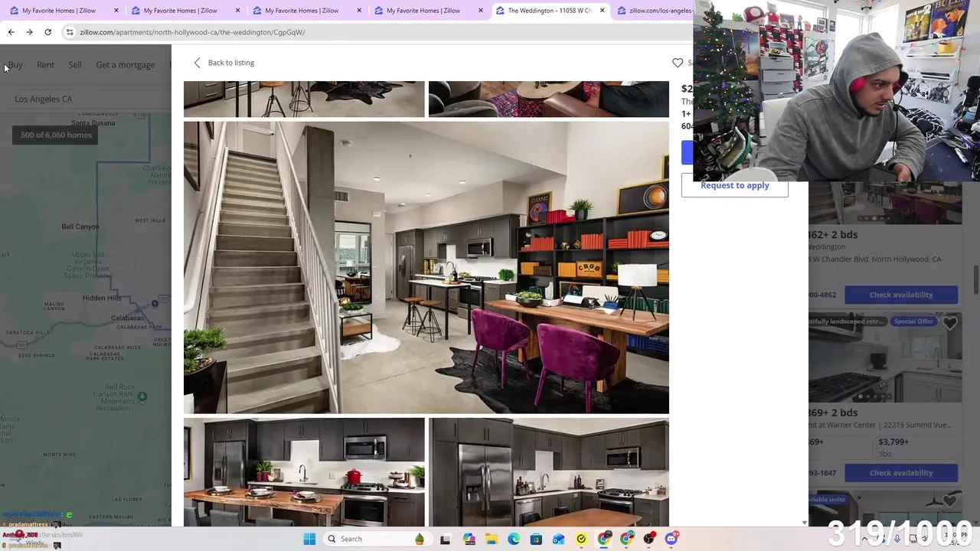980x551 pixels.
Task: Open Microsoft Store from taskbar
Action: [536, 539]
